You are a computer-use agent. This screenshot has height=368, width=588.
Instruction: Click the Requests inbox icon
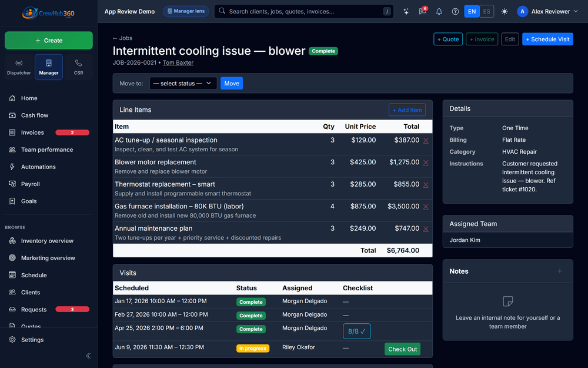[12, 310]
